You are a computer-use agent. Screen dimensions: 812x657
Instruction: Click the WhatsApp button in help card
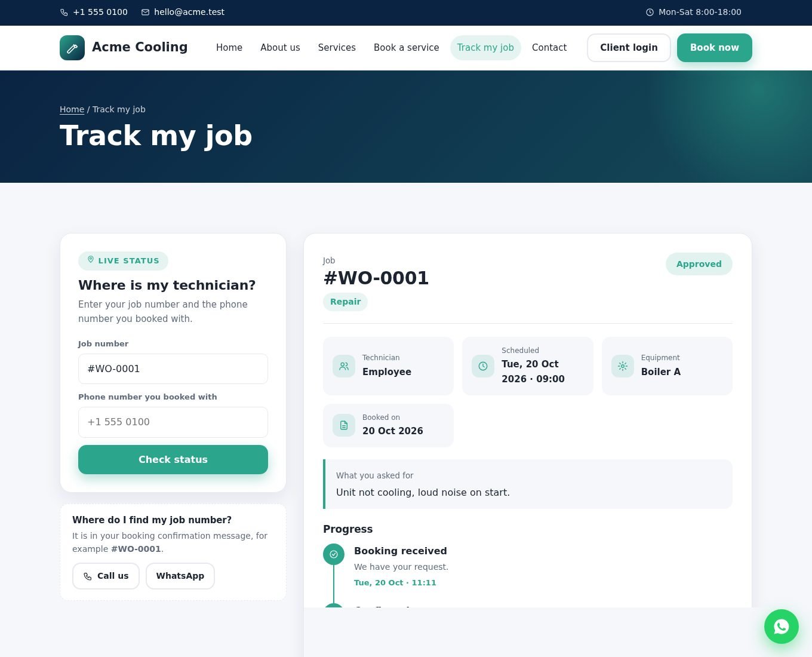coord(180,576)
